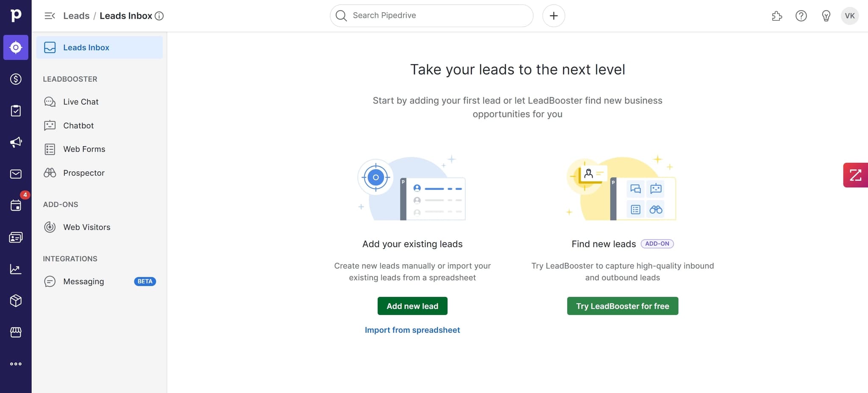This screenshot has width=868, height=393.
Task: Open the Mail envelope icon
Action: (16, 174)
